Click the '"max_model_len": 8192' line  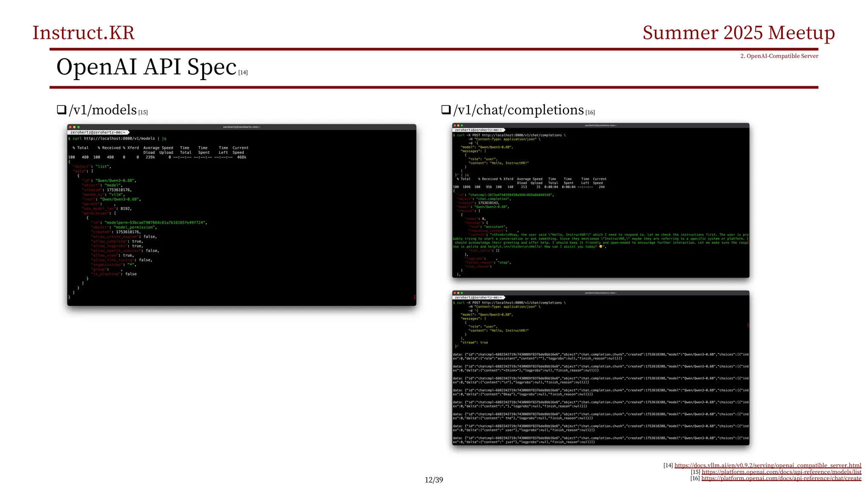(107, 208)
